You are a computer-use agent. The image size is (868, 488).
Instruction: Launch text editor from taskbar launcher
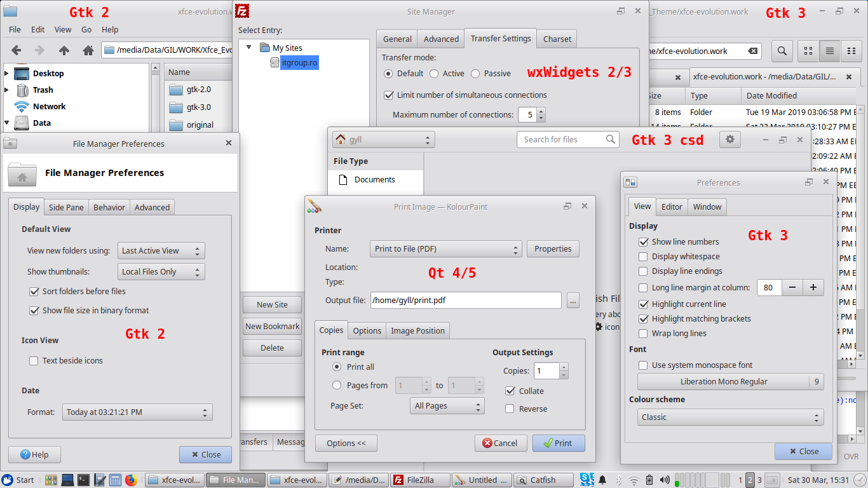click(99, 480)
